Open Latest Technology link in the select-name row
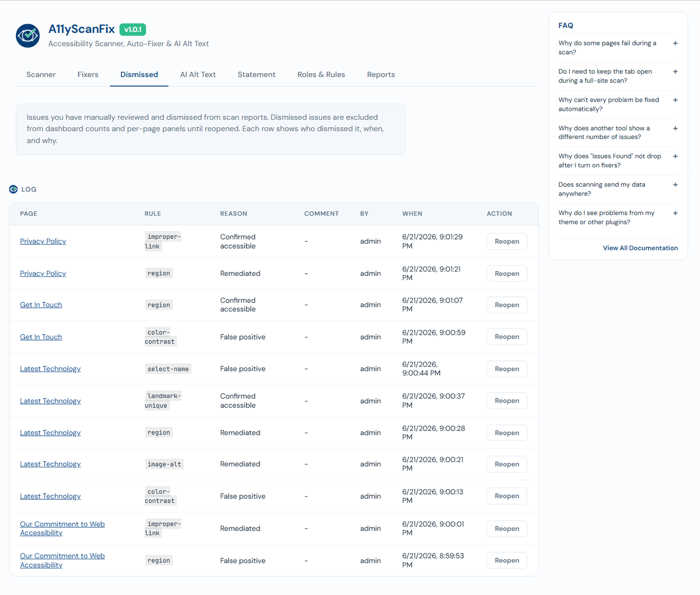 click(50, 369)
